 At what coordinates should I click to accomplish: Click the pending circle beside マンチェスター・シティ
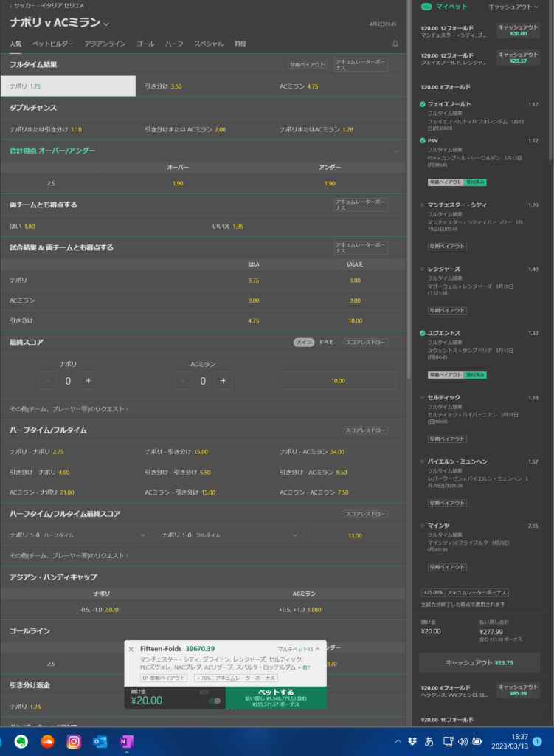click(x=423, y=205)
